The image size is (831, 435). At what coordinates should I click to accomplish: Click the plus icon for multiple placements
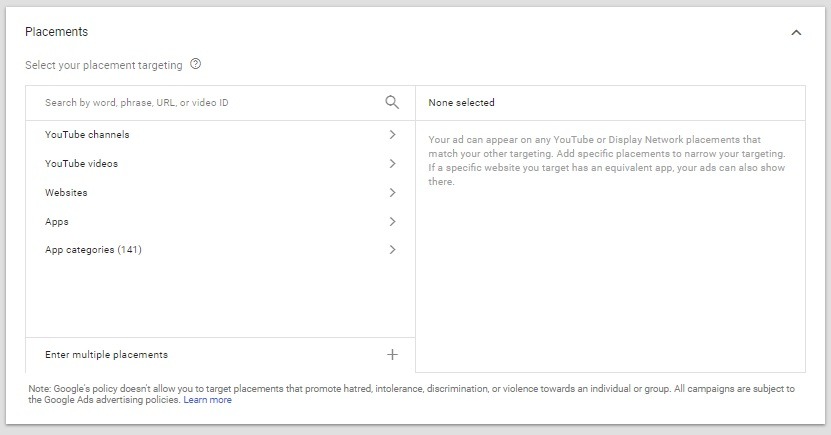[392, 354]
